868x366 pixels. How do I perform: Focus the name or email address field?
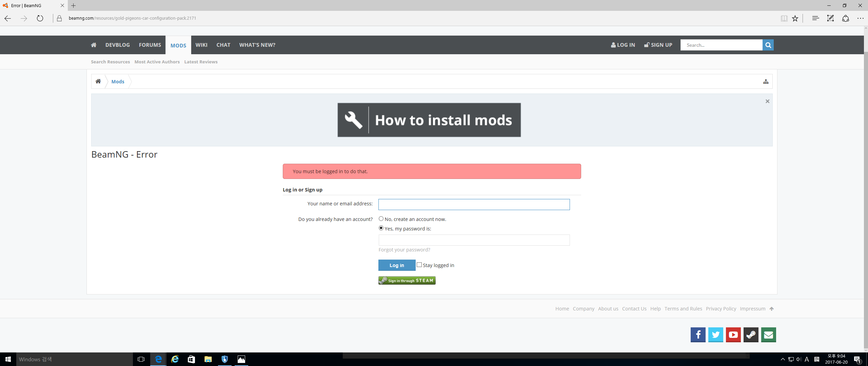474,204
